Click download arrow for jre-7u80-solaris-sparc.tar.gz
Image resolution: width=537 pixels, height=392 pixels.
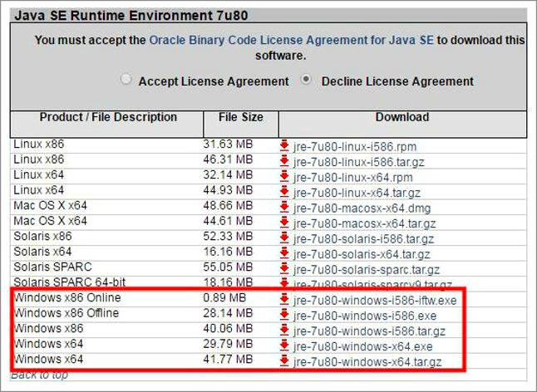coord(284,269)
